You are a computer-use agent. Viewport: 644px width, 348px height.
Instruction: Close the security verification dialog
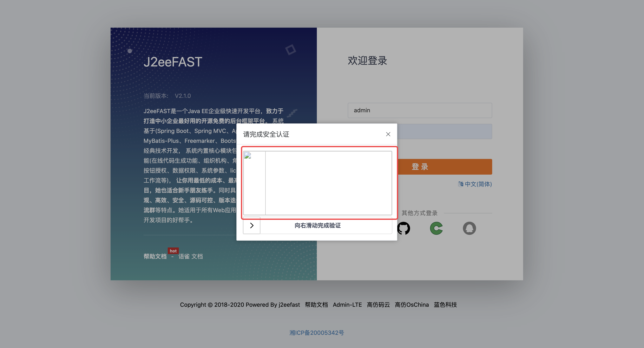click(x=388, y=134)
